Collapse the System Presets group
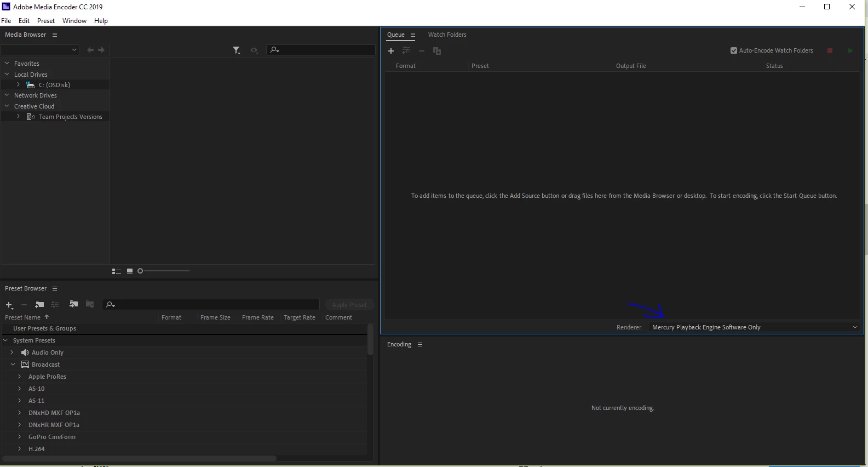This screenshot has height=467, width=868. point(6,340)
